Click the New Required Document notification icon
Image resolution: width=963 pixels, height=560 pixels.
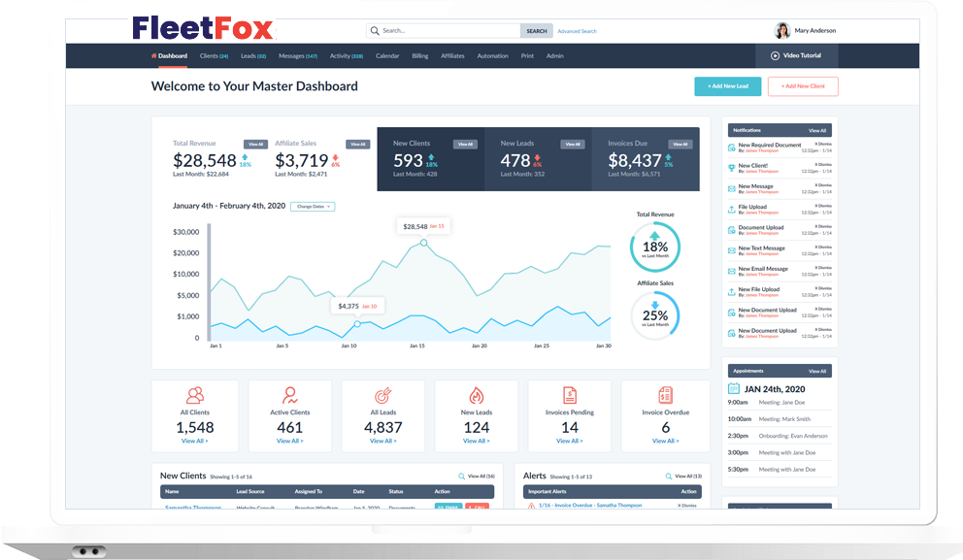731,148
